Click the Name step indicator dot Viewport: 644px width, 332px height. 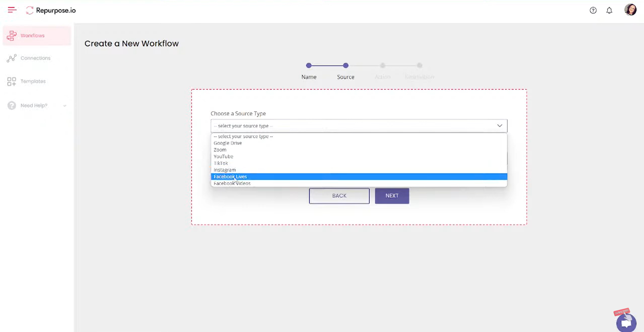[309, 66]
